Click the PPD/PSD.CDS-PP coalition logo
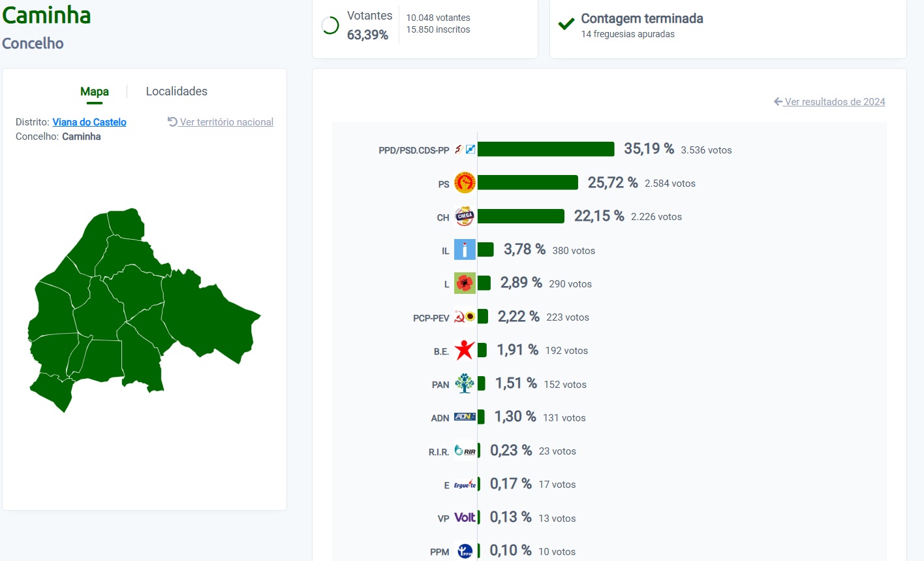This screenshot has width=924, height=561. pyautogui.click(x=465, y=150)
